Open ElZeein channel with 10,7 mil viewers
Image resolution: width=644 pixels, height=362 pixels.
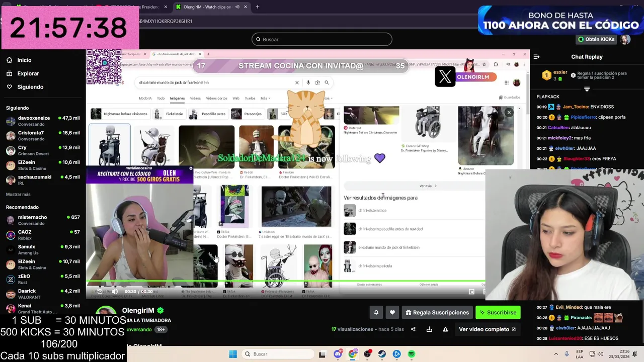click(43, 264)
